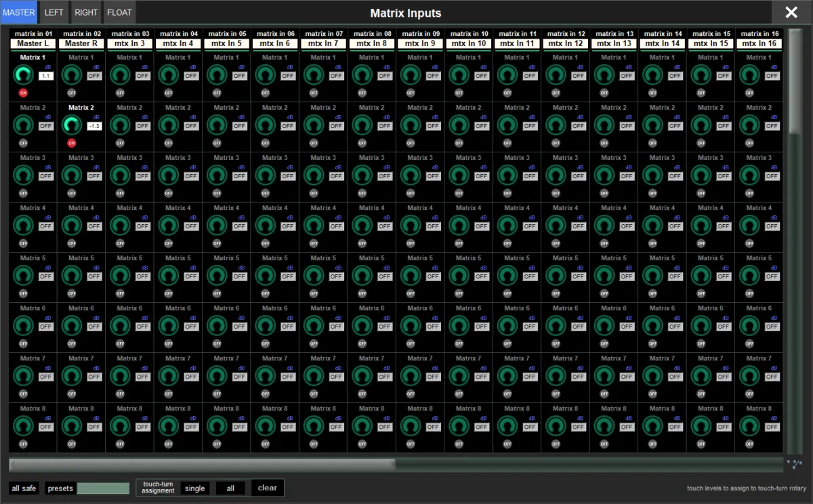This screenshot has height=504, width=813.
Task: Touch the Matrix 4 knob in mtx In 3
Action: [121, 225]
